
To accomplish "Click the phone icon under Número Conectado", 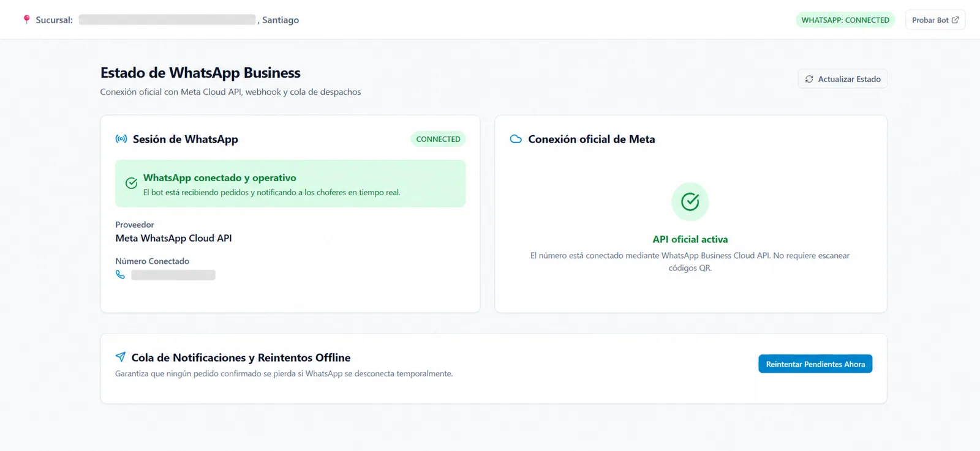I will pos(120,275).
